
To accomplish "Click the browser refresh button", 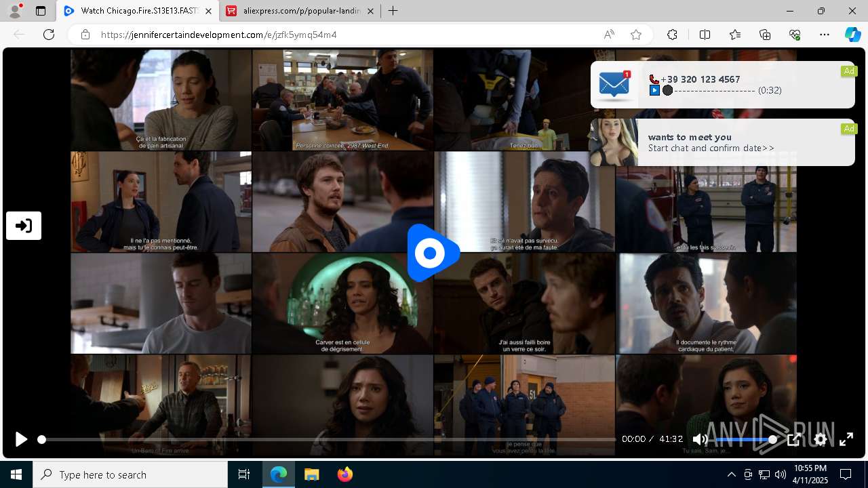I will 49,35.
